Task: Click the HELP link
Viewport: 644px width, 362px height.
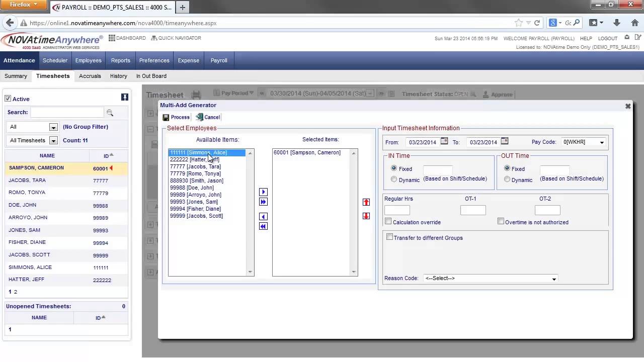Action: tap(586, 38)
